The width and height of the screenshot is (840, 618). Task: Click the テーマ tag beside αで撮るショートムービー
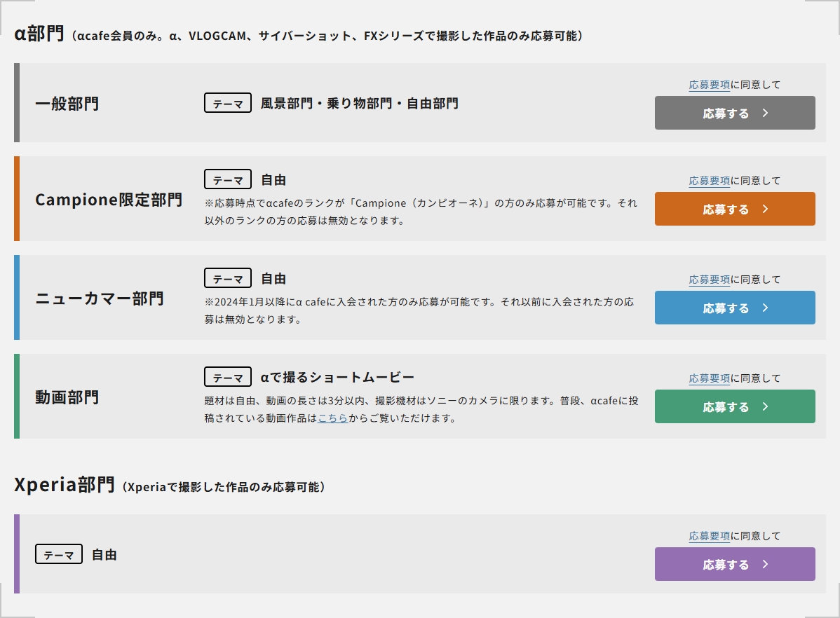(227, 378)
